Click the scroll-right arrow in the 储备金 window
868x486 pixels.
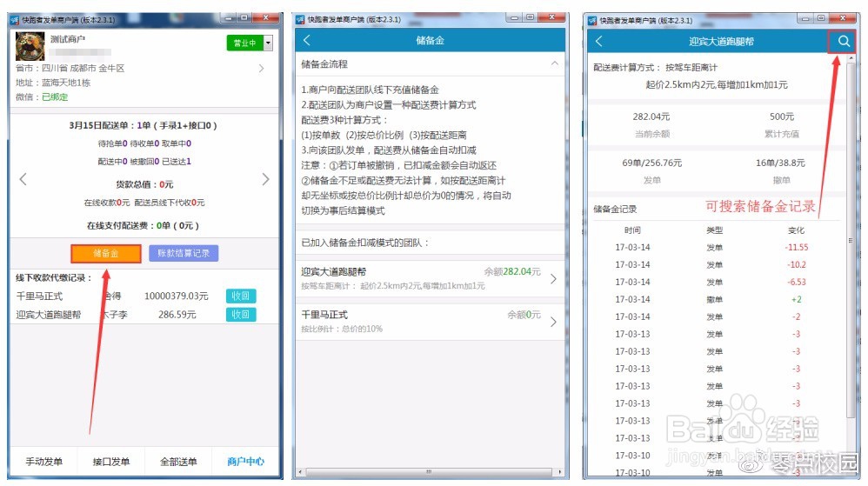[559, 472]
